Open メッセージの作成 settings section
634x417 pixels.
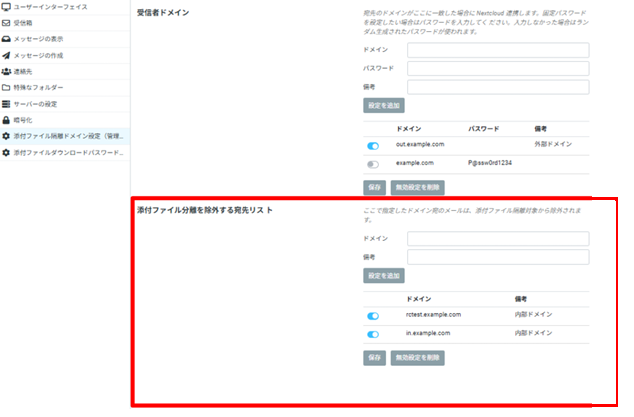tap(65, 55)
